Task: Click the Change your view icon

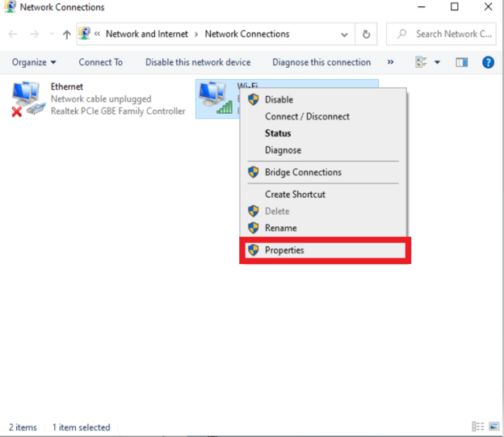Action: coord(421,61)
